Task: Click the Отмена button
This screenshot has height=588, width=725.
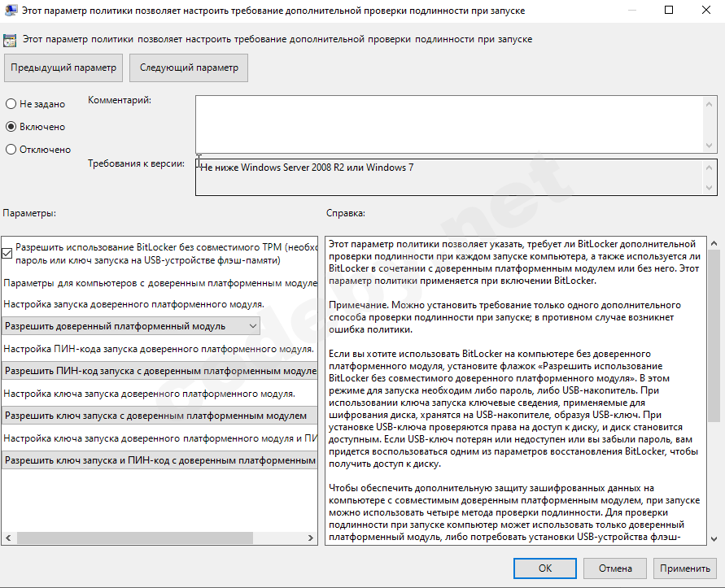Action: 615,568
